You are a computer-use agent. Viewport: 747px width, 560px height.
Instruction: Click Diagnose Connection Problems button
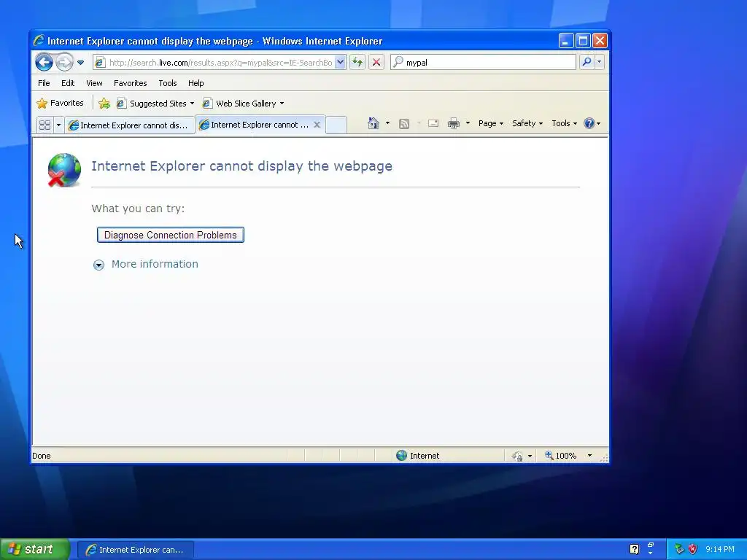171,235
